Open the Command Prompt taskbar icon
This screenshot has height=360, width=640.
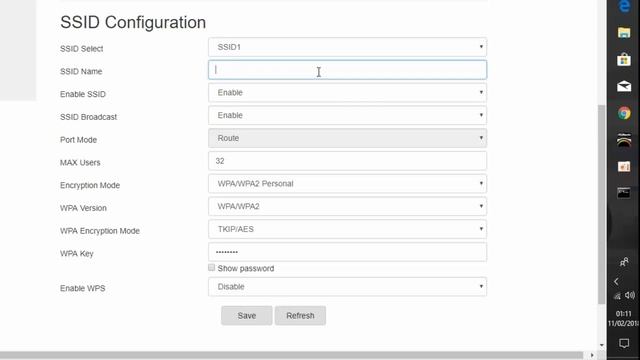[x=624, y=192]
